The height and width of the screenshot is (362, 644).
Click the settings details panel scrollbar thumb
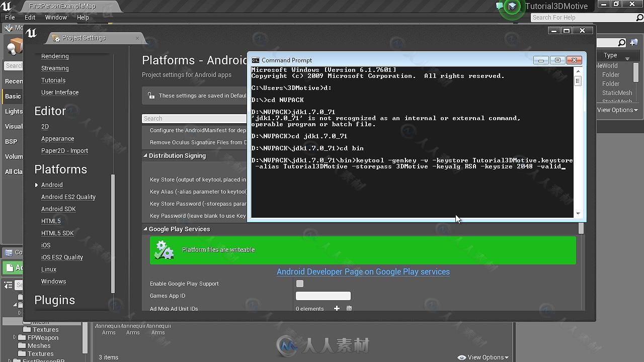(581, 228)
